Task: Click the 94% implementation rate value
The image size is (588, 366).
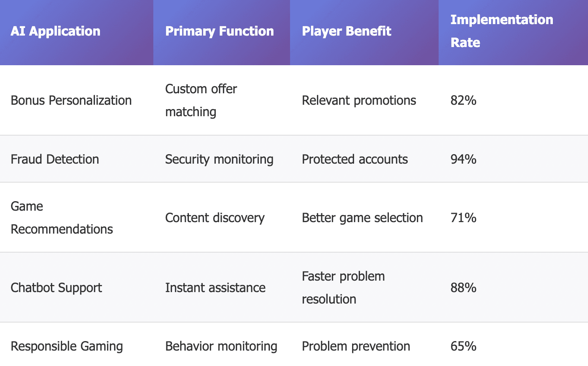Action: [x=463, y=159]
